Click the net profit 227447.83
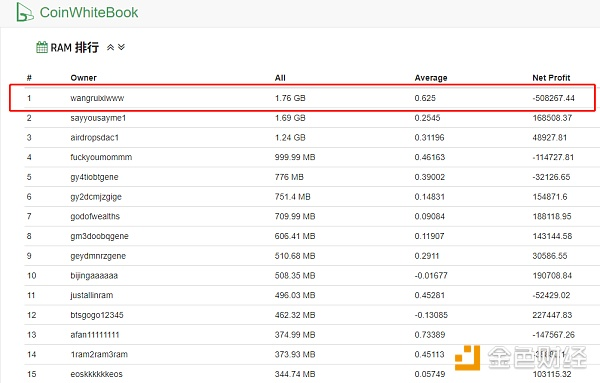The height and width of the screenshot is (383, 600). point(553,315)
